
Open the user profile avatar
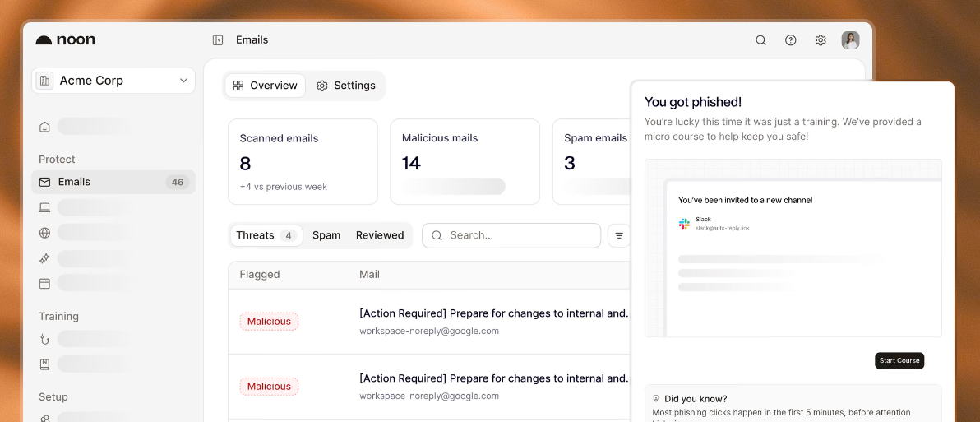click(850, 40)
